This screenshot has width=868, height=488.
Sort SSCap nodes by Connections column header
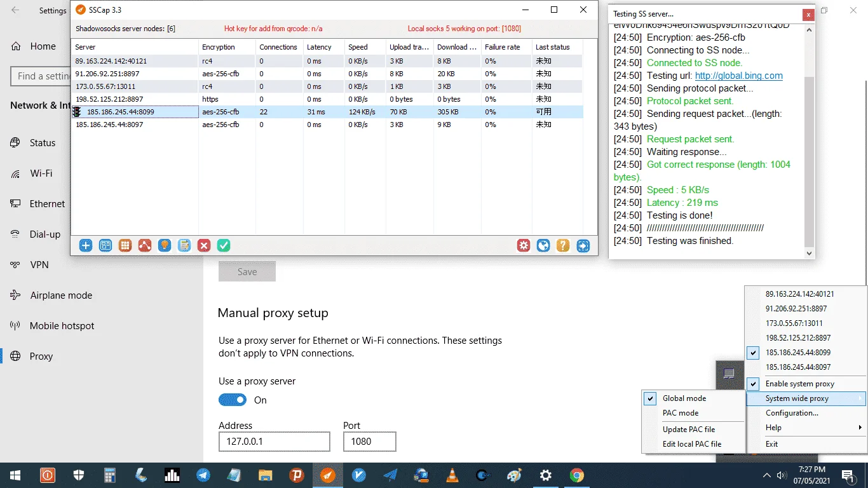[x=280, y=47]
